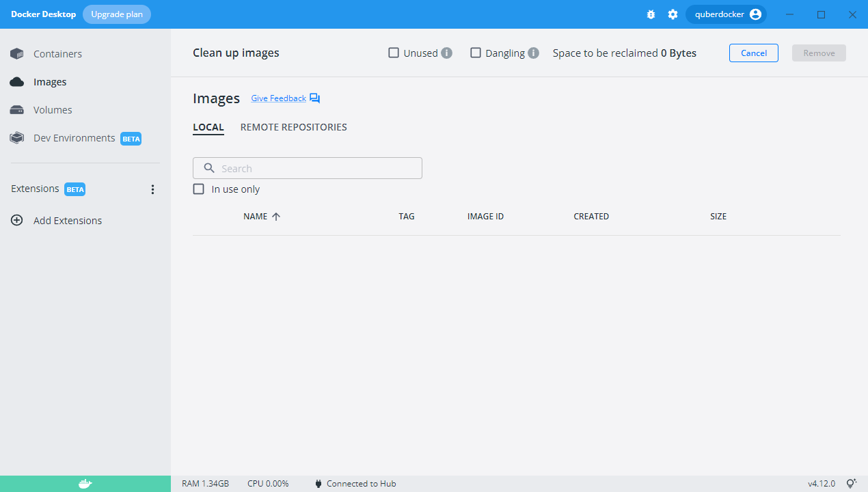Image resolution: width=868 pixels, height=492 pixels.
Task: Open settings via the gear icon
Action: [673, 14]
